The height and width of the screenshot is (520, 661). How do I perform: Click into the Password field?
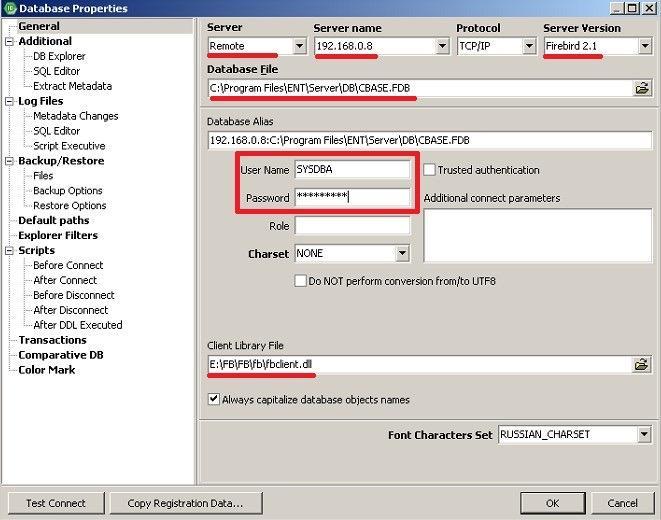352,197
